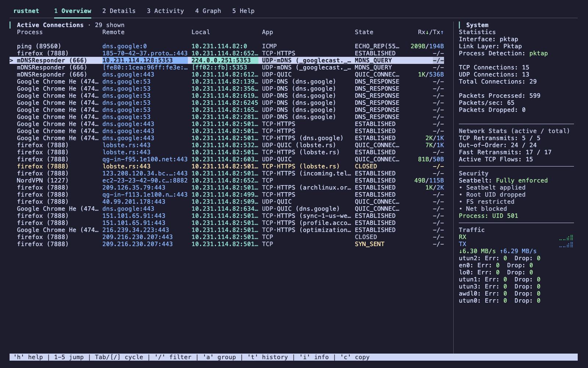
Task: Select the 216.239.34.223:443 remote
Action: (x=136, y=230)
